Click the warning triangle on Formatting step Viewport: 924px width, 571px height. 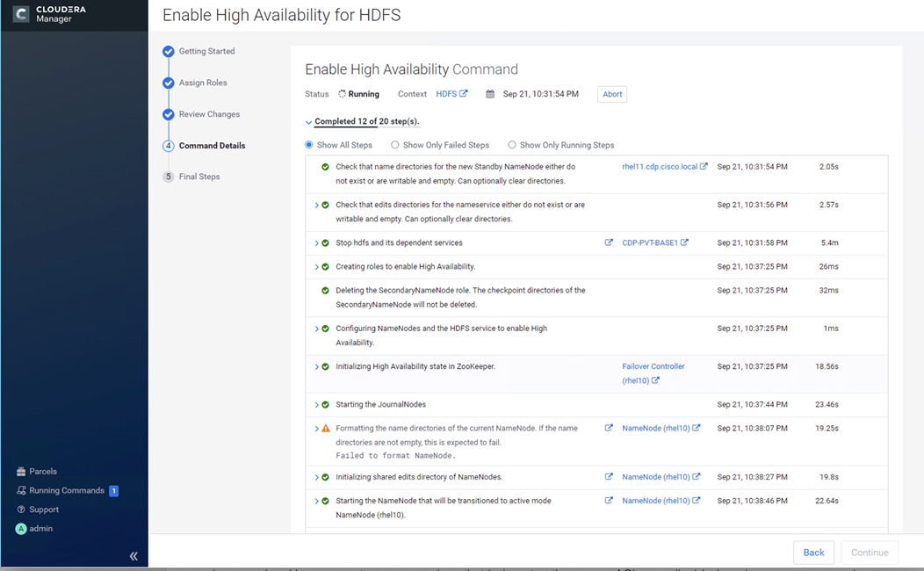coord(325,429)
